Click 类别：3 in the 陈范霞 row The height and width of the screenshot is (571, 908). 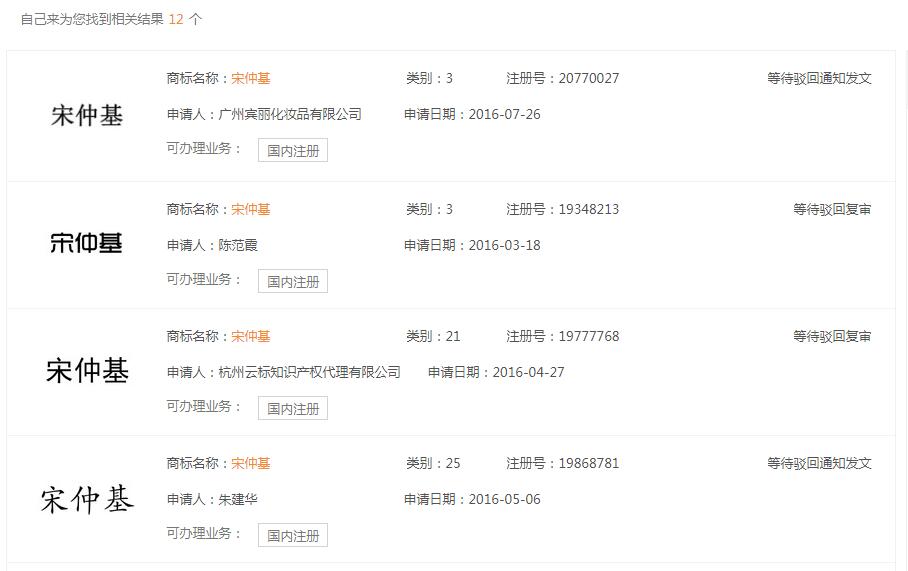point(429,209)
